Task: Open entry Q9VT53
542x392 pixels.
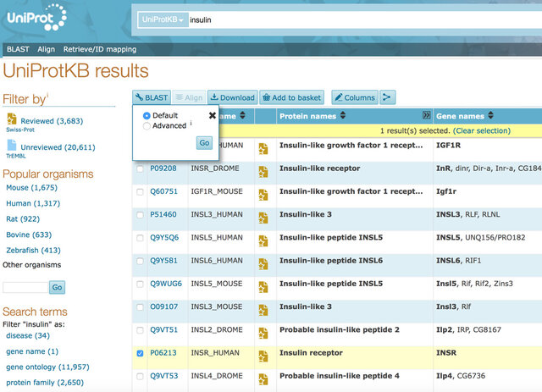Action: [163, 376]
